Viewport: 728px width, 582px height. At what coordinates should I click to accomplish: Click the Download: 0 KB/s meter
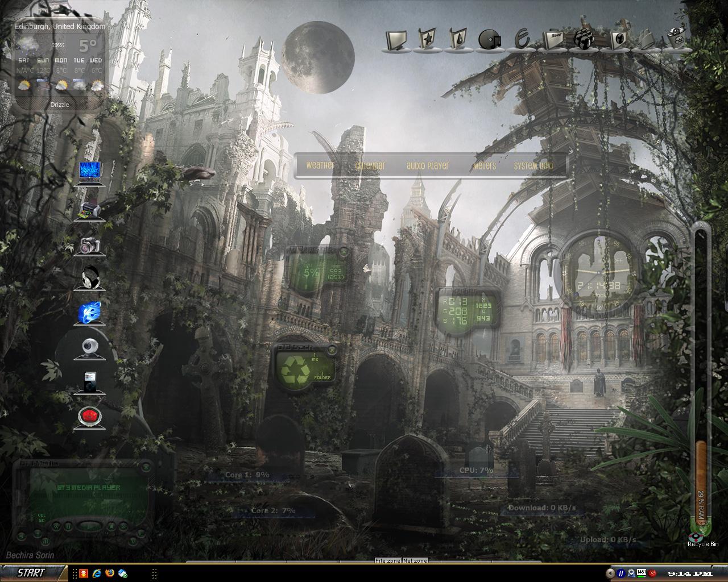(542, 508)
